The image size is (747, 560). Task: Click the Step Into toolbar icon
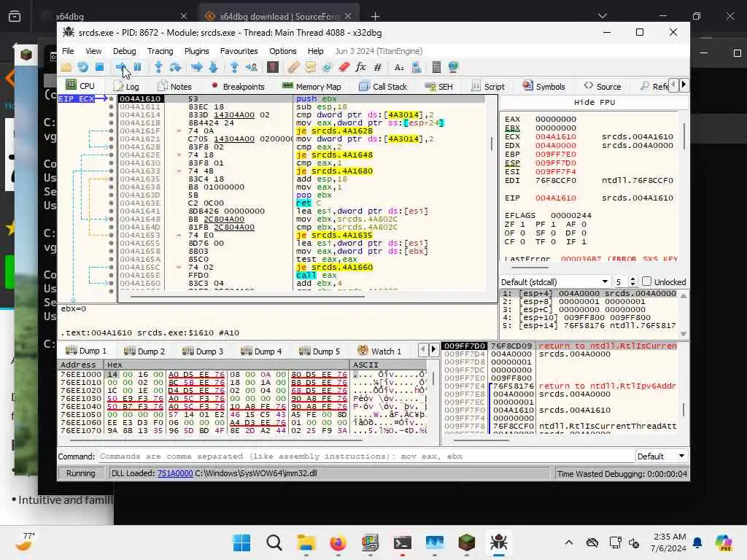[158, 67]
